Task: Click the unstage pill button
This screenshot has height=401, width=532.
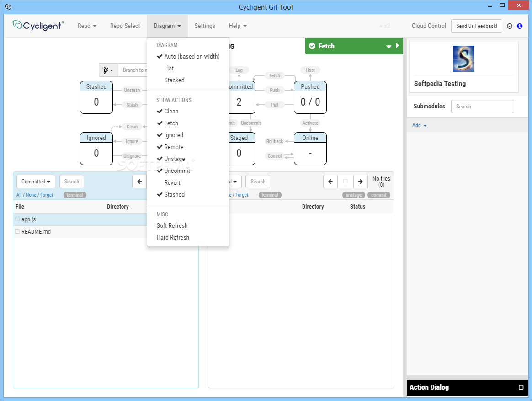Action: 354,195
